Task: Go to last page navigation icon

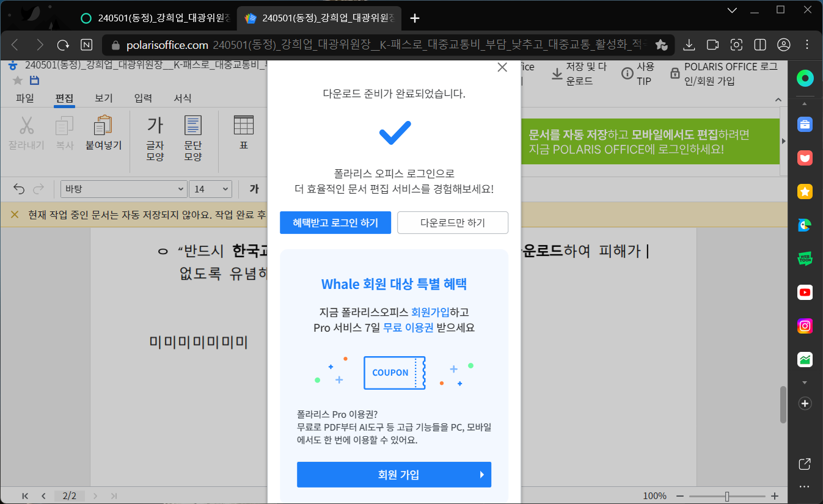Action: pos(114,495)
